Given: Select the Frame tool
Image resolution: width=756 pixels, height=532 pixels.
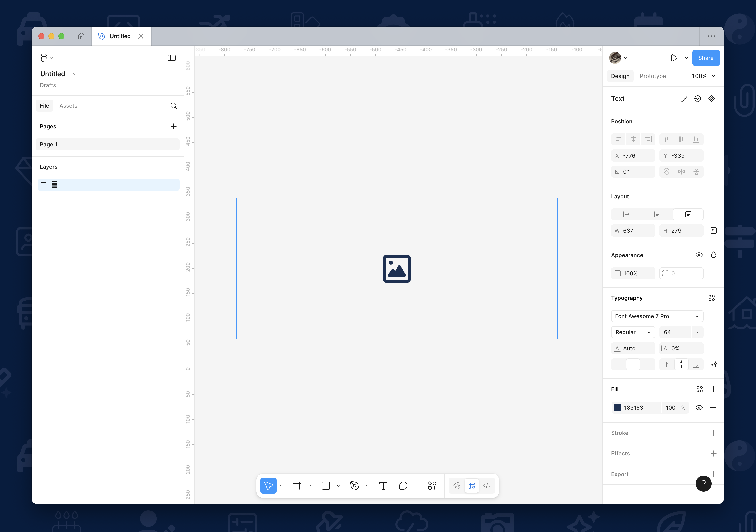Looking at the screenshot, I should point(297,486).
